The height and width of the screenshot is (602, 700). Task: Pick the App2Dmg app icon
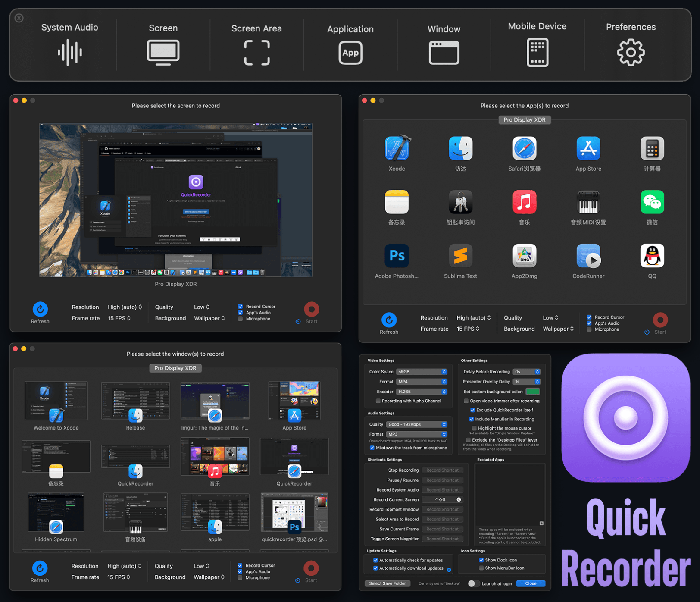524,256
